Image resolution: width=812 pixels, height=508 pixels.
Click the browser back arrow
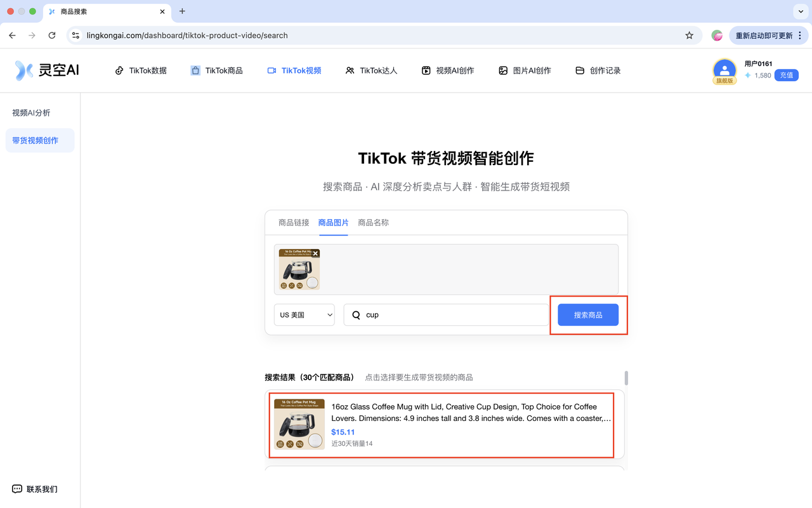pos(12,36)
